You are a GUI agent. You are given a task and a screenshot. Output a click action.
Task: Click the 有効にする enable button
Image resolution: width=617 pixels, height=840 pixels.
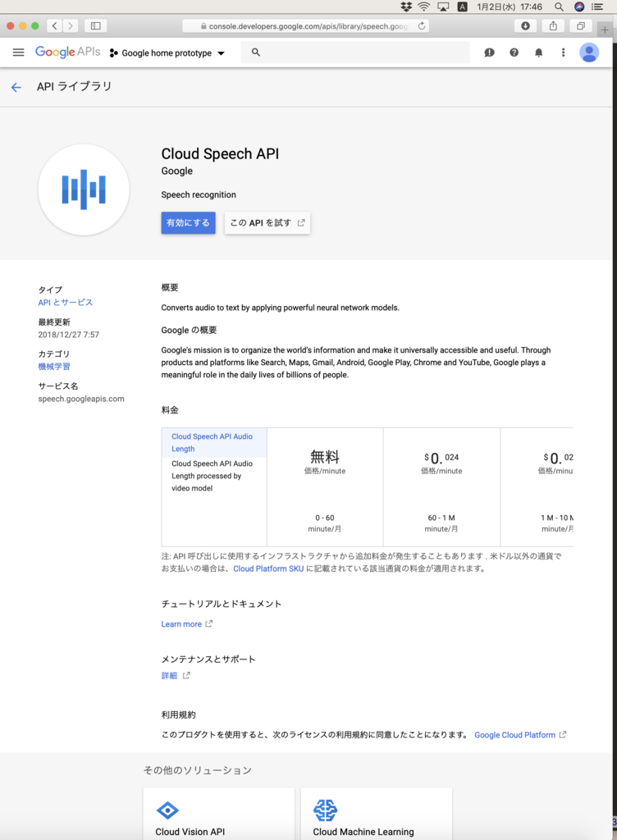click(x=188, y=223)
